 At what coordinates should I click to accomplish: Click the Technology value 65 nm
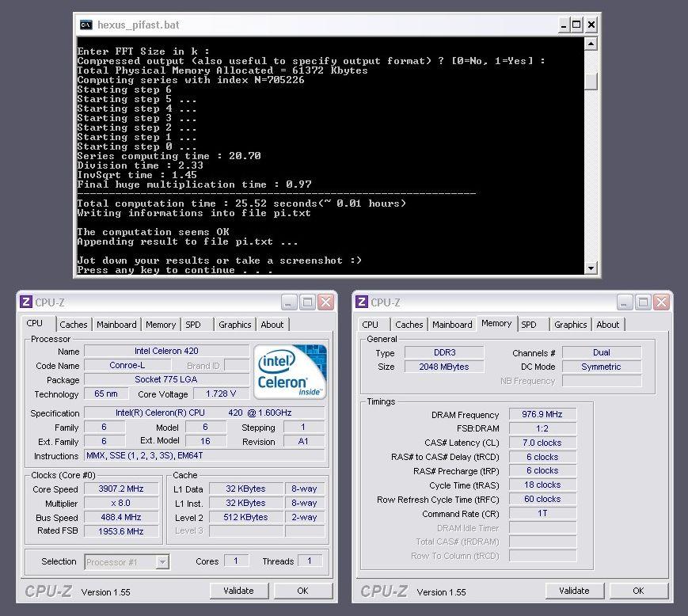click(106, 394)
